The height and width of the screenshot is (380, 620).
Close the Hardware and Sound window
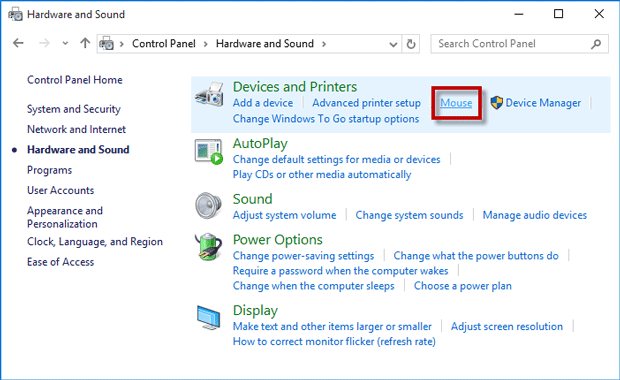pyautogui.click(x=599, y=14)
